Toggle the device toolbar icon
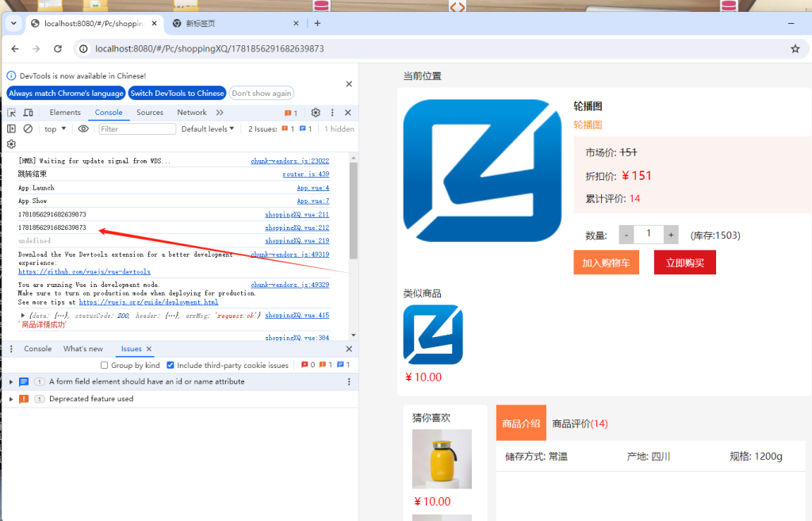Image resolution: width=812 pixels, height=521 pixels. pos(27,113)
